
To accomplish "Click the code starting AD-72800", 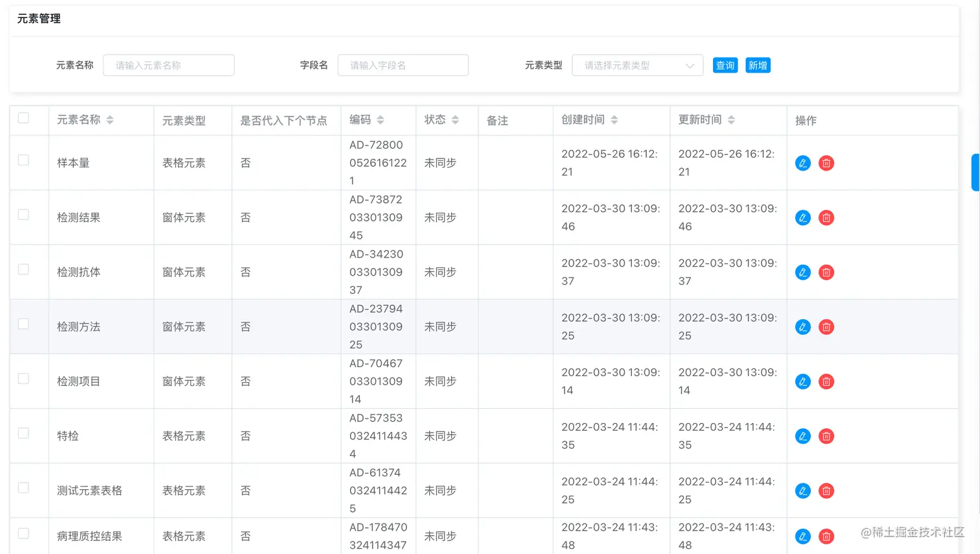I will (378, 163).
